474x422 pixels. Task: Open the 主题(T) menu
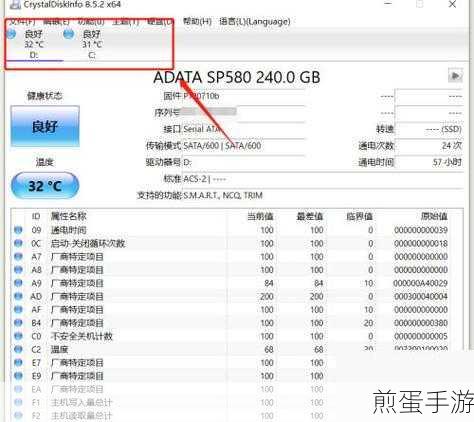[x=126, y=22]
